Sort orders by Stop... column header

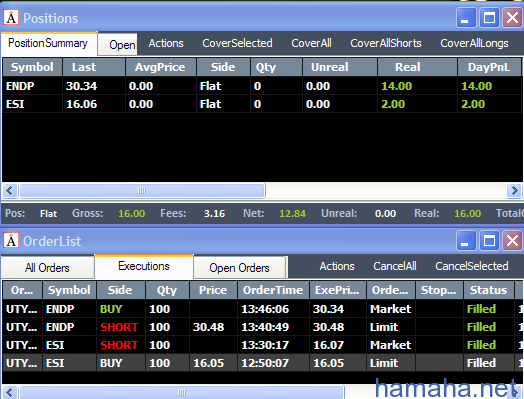point(439,290)
